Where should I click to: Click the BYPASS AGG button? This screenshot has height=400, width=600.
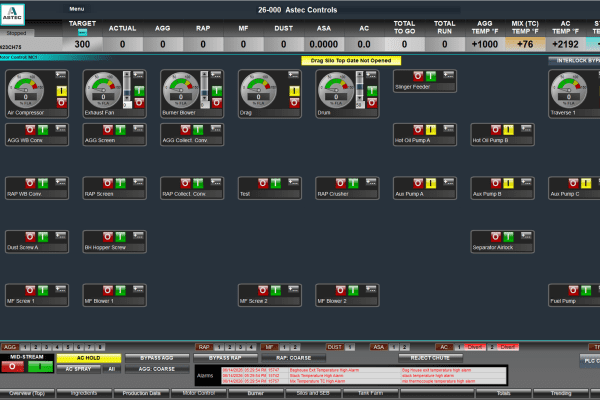pos(157,358)
